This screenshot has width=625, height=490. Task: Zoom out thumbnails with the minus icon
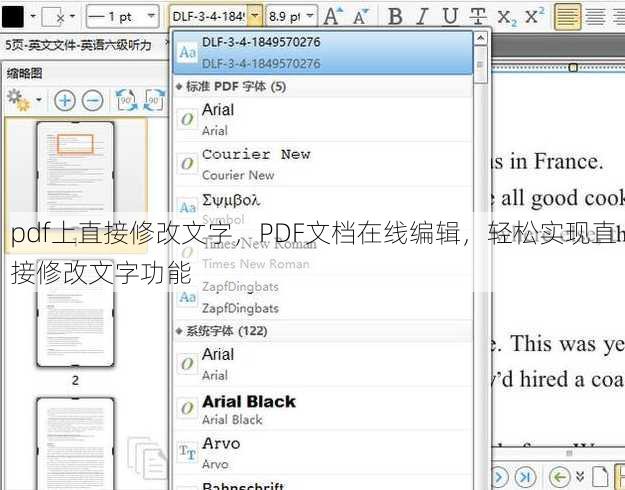tap(92, 100)
